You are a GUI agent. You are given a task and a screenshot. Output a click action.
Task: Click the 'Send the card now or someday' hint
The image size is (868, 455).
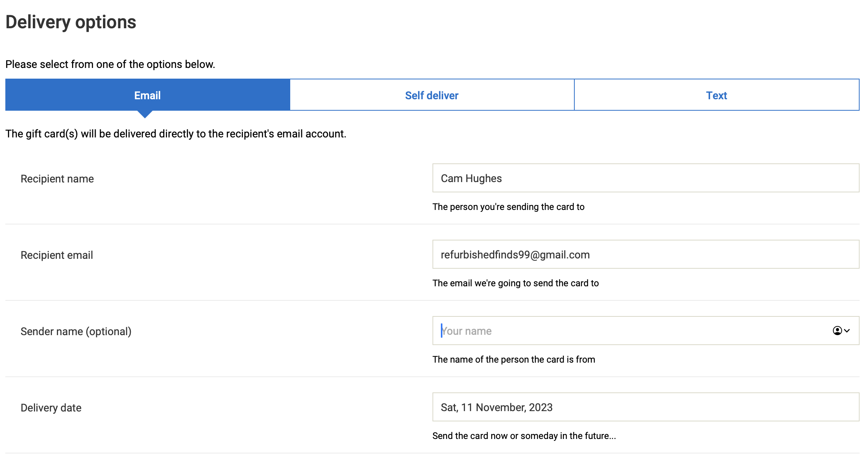click(x=524, y=436)
